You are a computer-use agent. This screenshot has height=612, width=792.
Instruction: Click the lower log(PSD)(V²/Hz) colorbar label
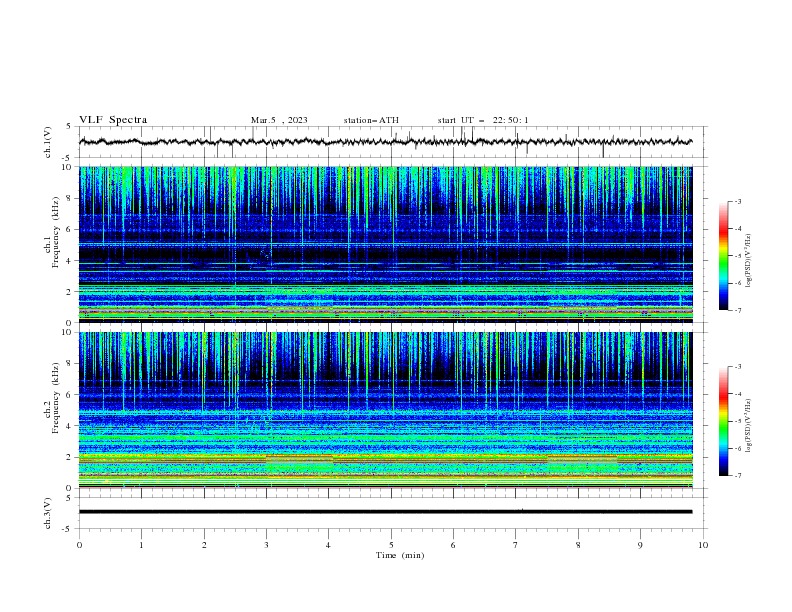pyautogui.click(x=748, y=425)
